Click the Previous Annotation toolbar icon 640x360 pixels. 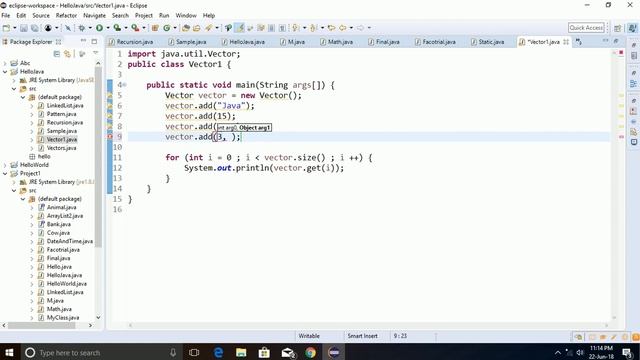[x=313, y=28]
